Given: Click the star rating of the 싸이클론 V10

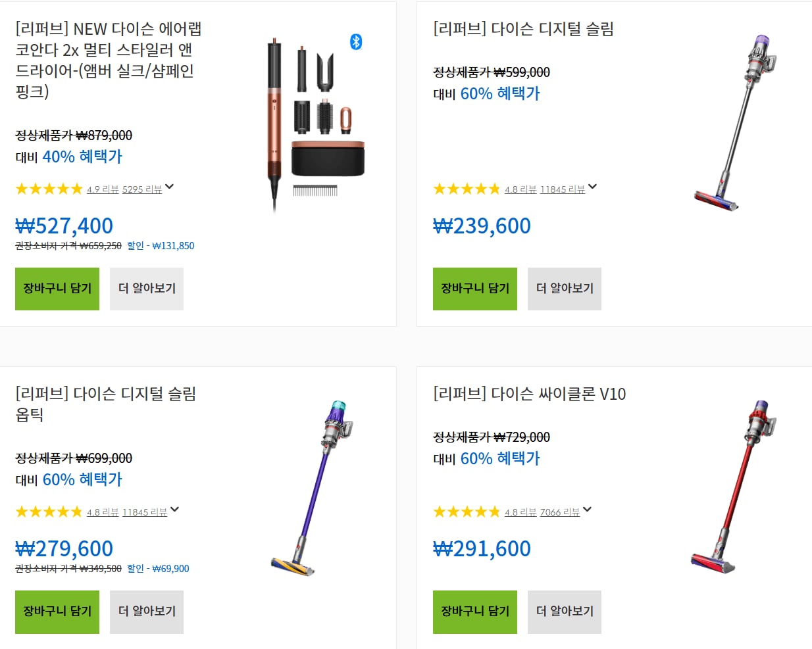Looking at the screenshot, I should tap(467, 512).
